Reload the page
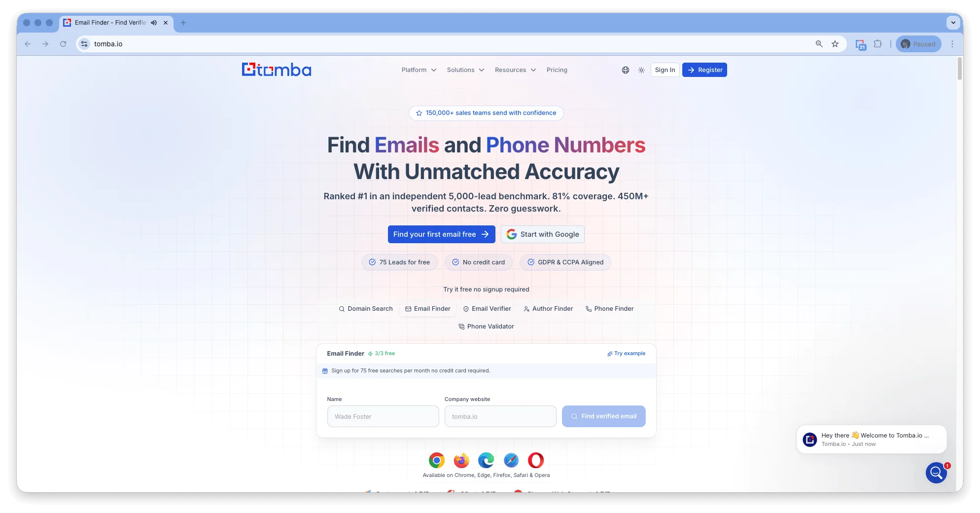Viewport: 980px width, 513px height. point(63,44)
